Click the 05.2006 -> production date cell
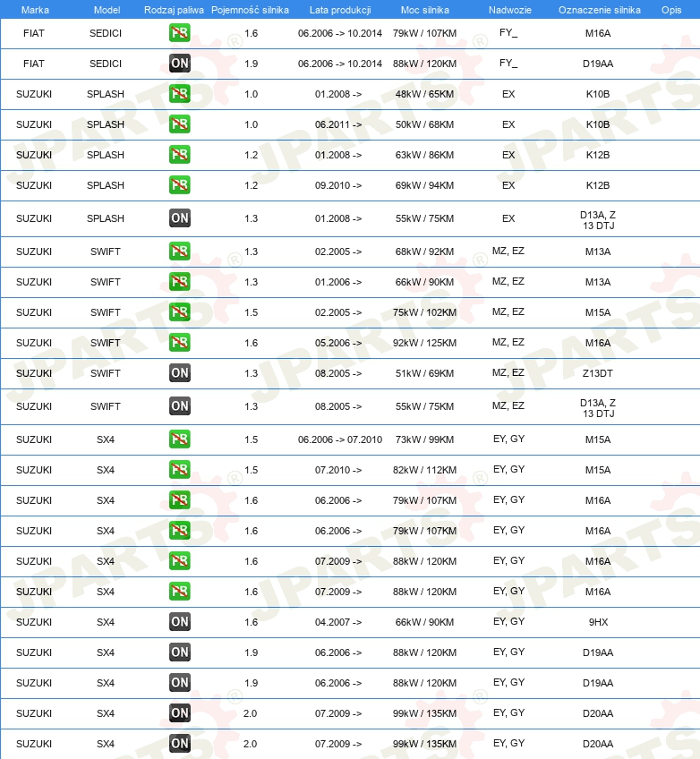This screenshot has width=700, height=759. [x=337, y=343]
